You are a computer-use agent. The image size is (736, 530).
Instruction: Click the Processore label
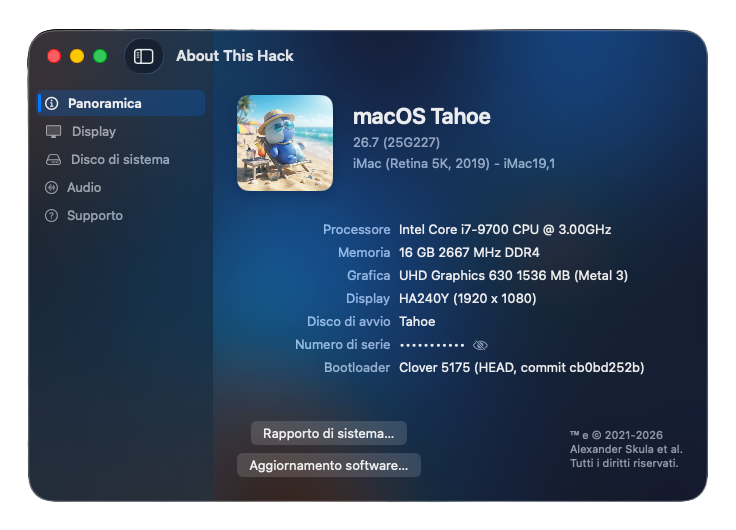pos(357,230)
